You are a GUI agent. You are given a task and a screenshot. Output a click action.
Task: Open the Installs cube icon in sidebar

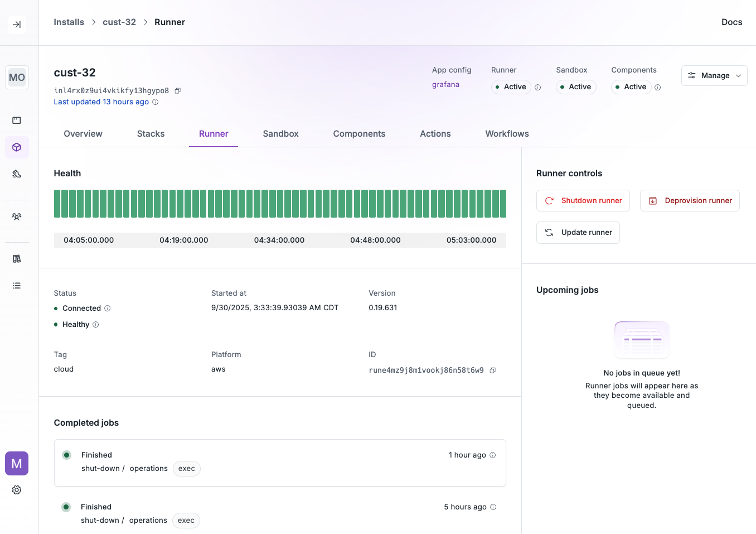[17, 147]
